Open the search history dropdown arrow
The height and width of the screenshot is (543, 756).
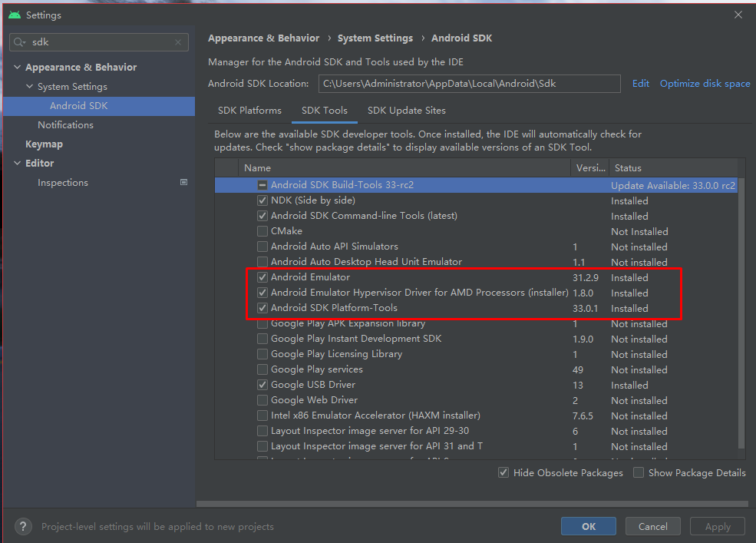pos(24,43)
